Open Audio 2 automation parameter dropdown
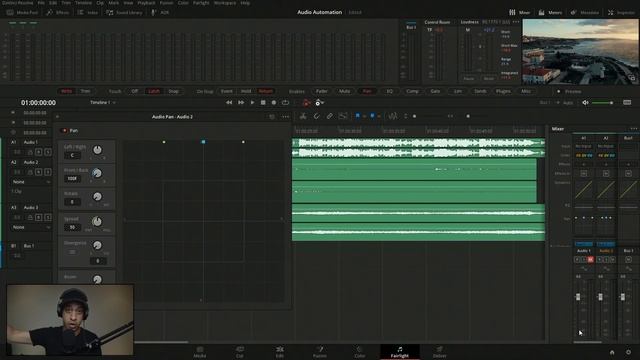 [31, 182]
